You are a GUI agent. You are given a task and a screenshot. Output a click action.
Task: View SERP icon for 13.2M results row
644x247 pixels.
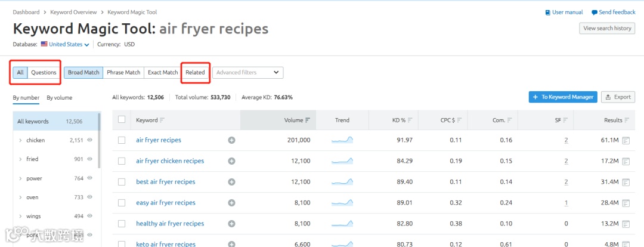626,224
